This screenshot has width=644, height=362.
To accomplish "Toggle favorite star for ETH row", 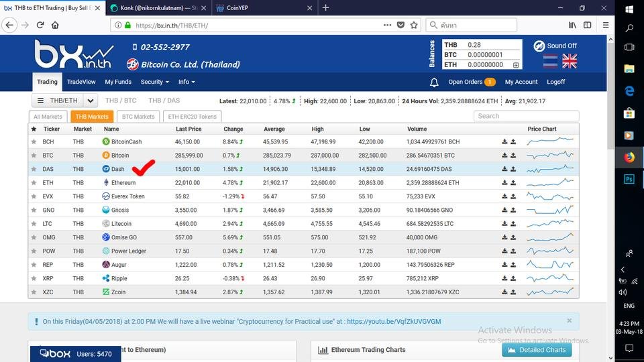I will pyautogui.click(x=34, y=182).
